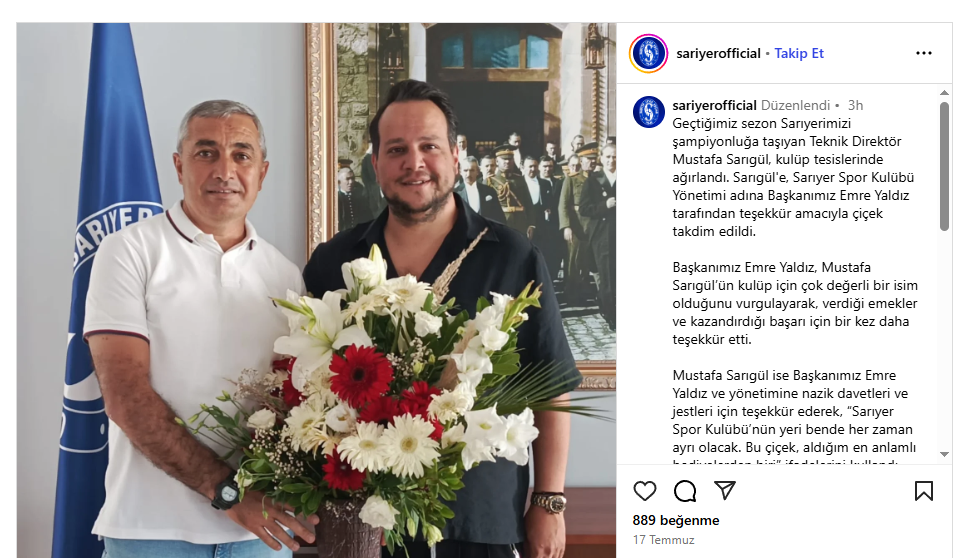The image size is (973, 558).
Task: Save the post with the bookmark icon
Action: [923, 491]
